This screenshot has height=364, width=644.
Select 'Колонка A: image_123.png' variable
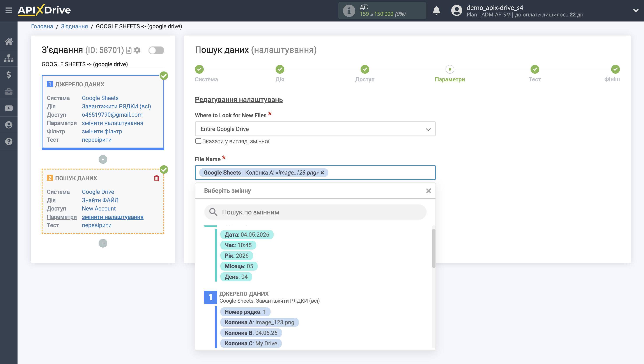click(x=259, y=322)
